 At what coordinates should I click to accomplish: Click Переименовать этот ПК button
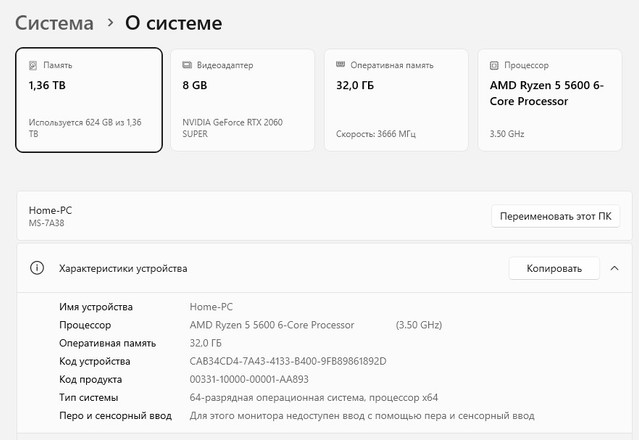pos(555,216)
